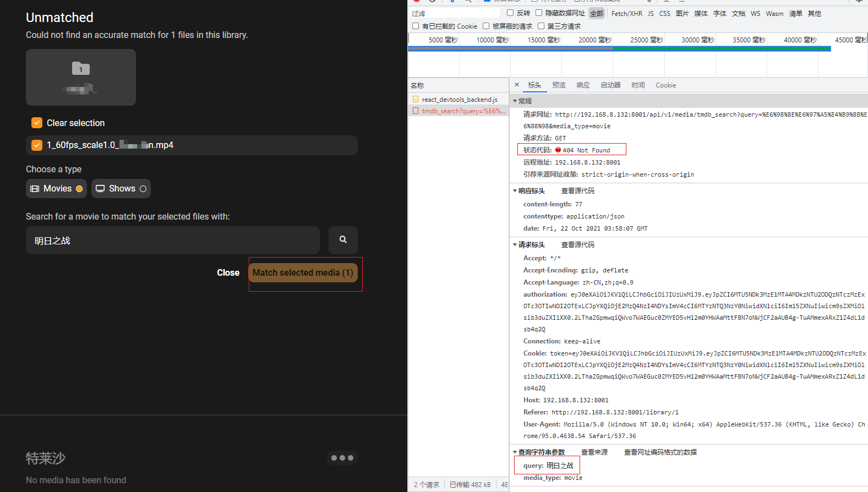Image resolution: width=868 pixels, height=492 pixels.
Task: Switch to the 标头 tab
Action: pos(534,85)
